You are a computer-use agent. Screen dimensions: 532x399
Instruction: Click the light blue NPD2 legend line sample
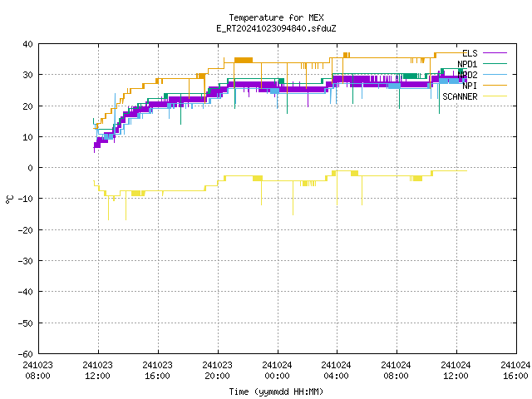coord(495,74)
